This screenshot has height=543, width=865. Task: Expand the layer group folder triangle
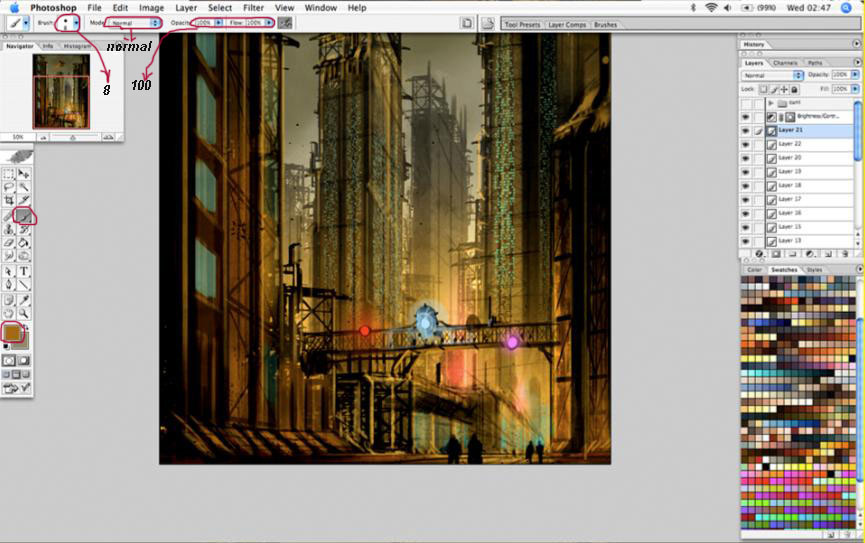point(771,103)
